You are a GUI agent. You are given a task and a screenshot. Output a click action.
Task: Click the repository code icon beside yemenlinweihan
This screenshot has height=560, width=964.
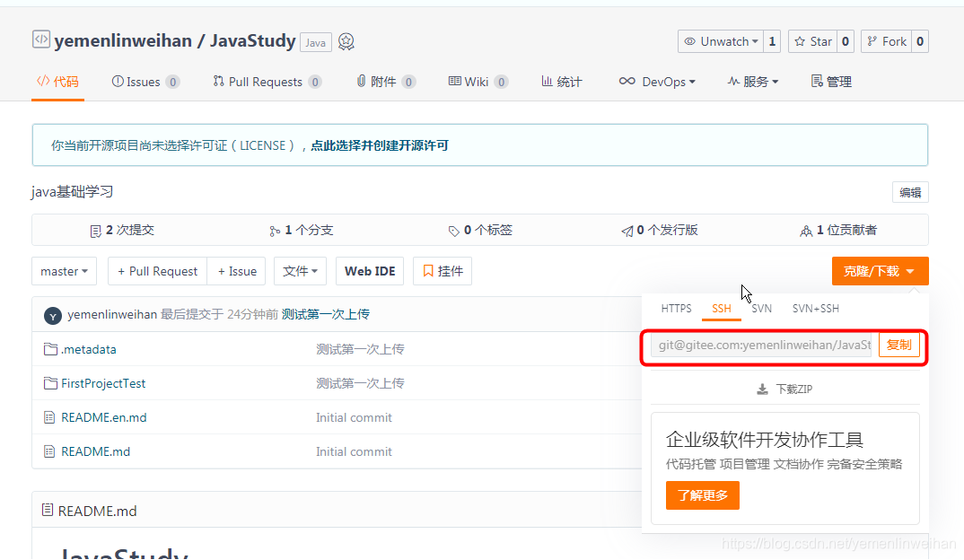click(40, 40)
